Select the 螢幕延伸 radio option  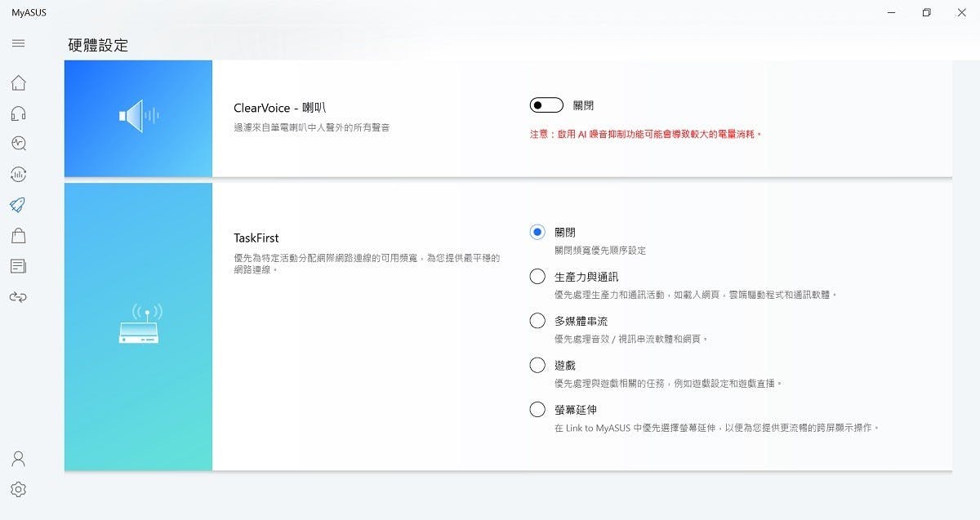pos(537,409)
